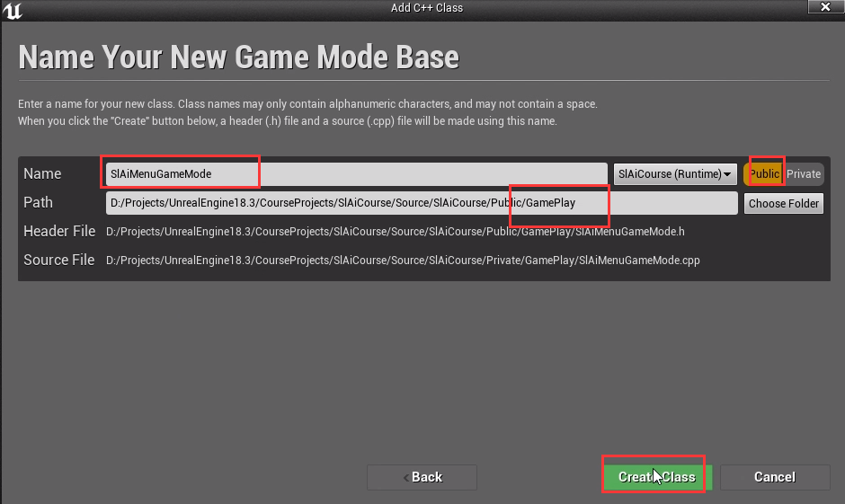845x504 pixels.
Task: Focus the Path input field
Action: tap(422, 203)
